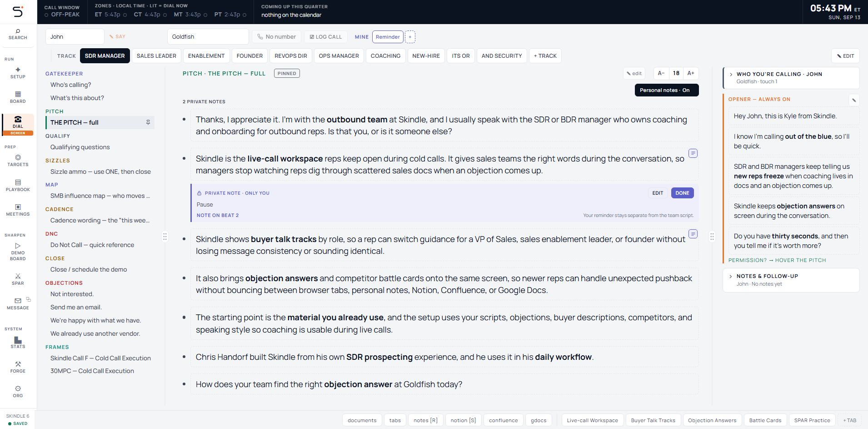
Task: Open the notion [S] shortcut chip
Action: (463, 420)
